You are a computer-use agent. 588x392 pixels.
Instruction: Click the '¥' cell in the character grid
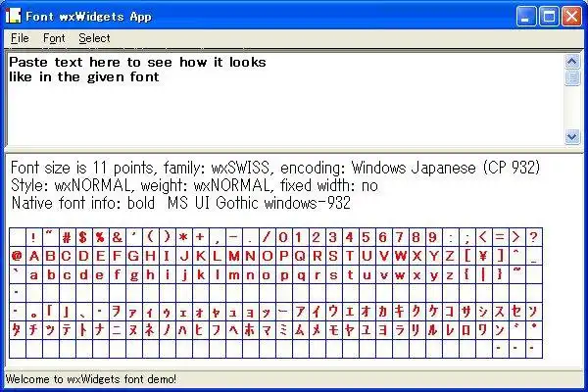point(484,256)
